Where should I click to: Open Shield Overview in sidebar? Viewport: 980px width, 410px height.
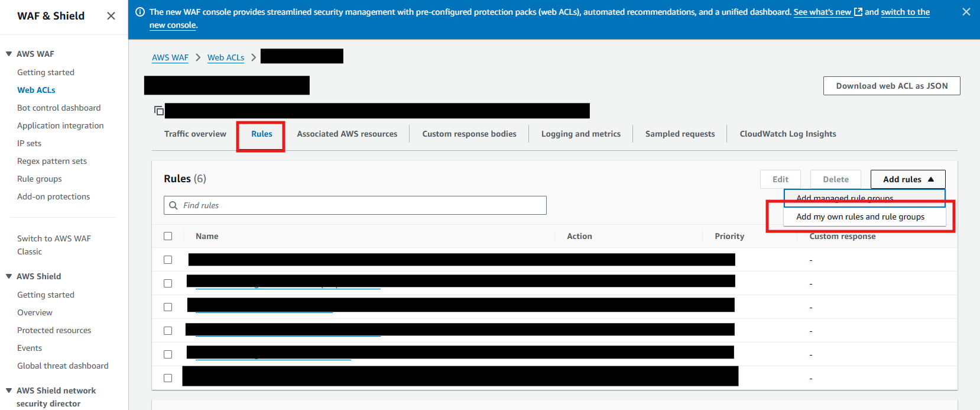(x=34, y=312)
